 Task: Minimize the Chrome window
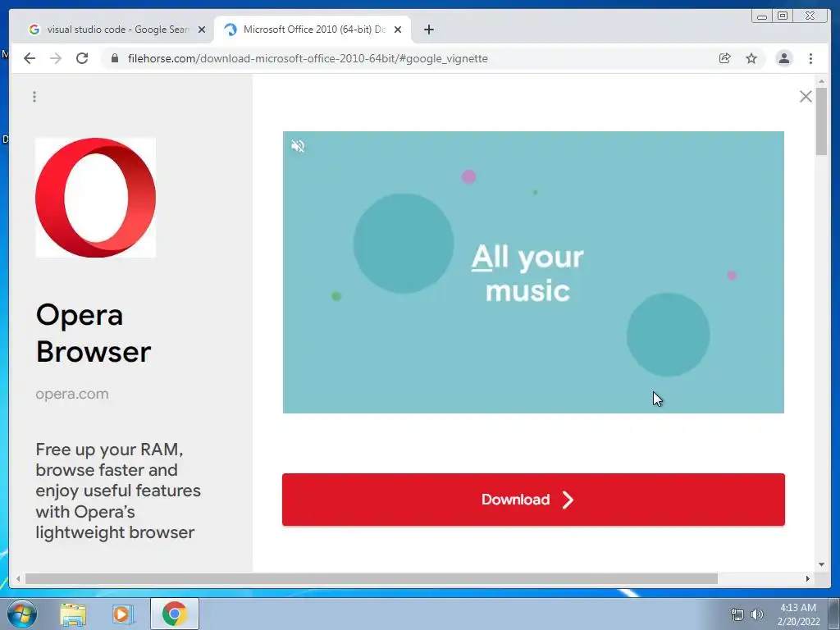click(762, 16)
